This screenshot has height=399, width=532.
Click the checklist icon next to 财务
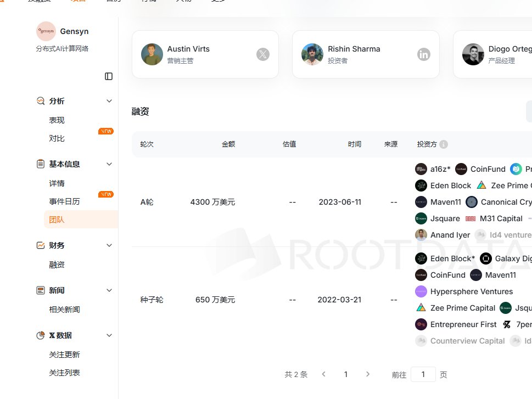(40, 245)
